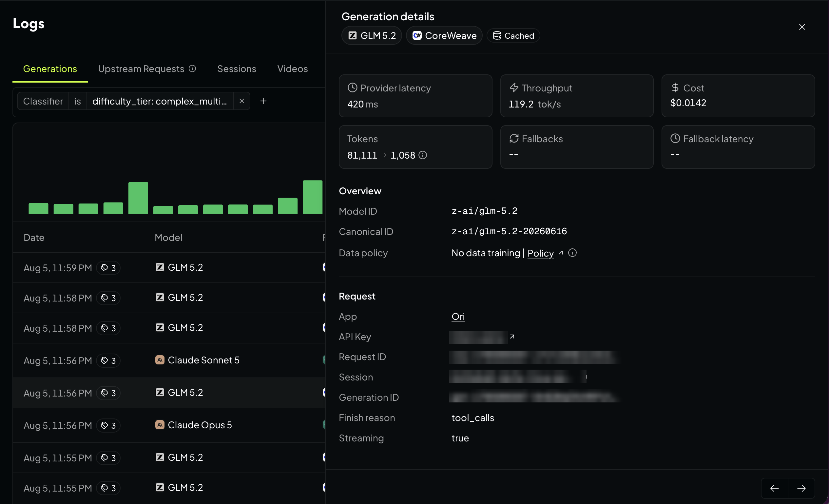Go to next generation arrow
Image resolution: width=829 pixels, height=504 pixels.
[x=801, y=488]
